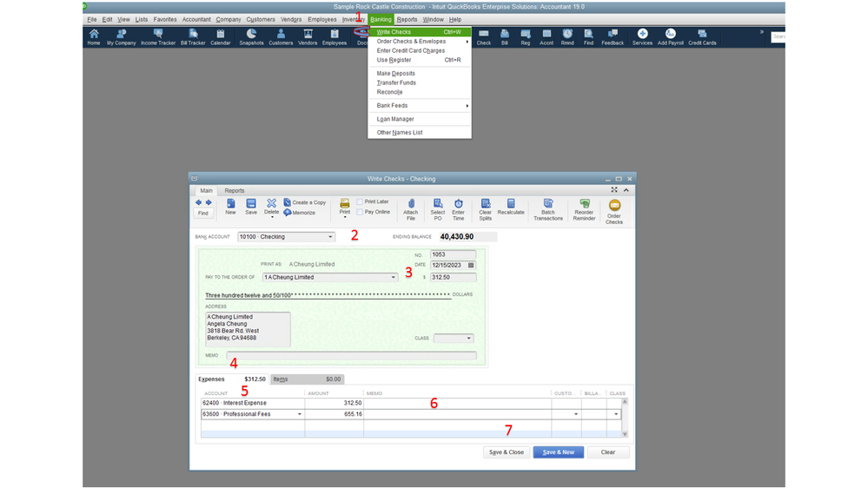
Task: Open the Home icon in the icon bar
Action: [x=94, y=37]
